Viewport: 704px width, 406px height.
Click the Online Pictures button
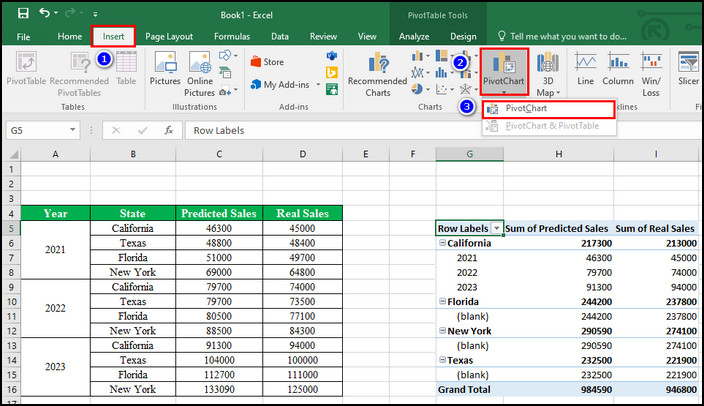(200, 74)
